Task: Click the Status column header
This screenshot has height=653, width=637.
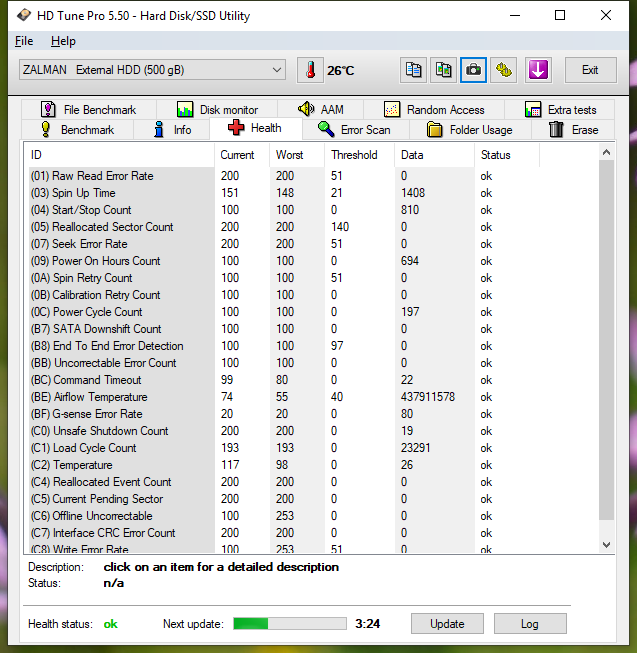Action: [x=507, y=155]
